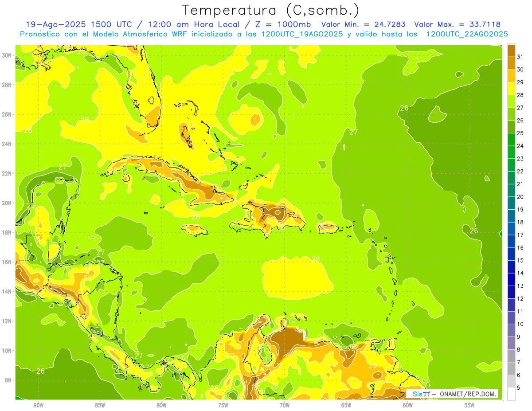Click the 60W longitude axis label
Screen dimensions: 532x411
(408, 405)
